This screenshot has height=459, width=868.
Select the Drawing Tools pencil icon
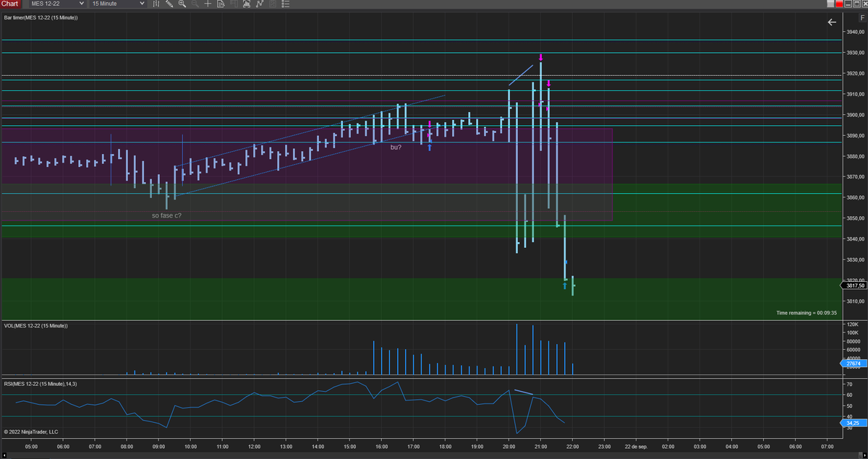click(x=169, y=4)
